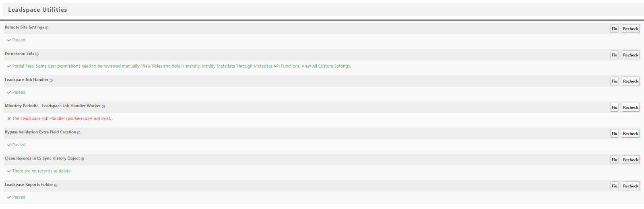The height and width of the screenshot is (209, 644).
Task: Show info for Minutely Periodic Job Handler Worker
Action: [103, 107]
